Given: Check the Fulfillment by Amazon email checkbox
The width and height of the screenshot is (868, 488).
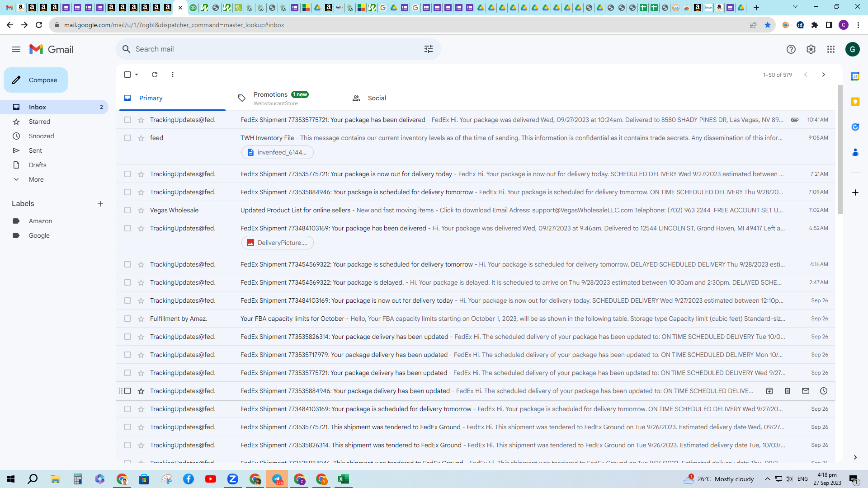Looking at the screenshot, I should tap(127, 319).
